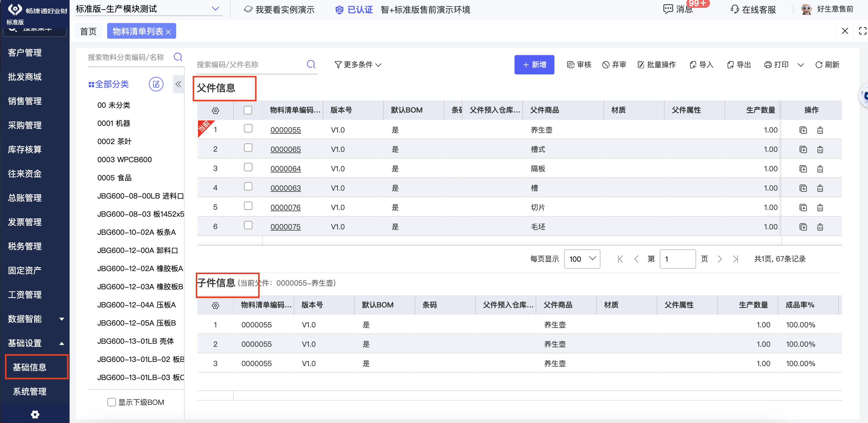
Task: Delete the row for BOM 0000065
Action: click(820, 149)
